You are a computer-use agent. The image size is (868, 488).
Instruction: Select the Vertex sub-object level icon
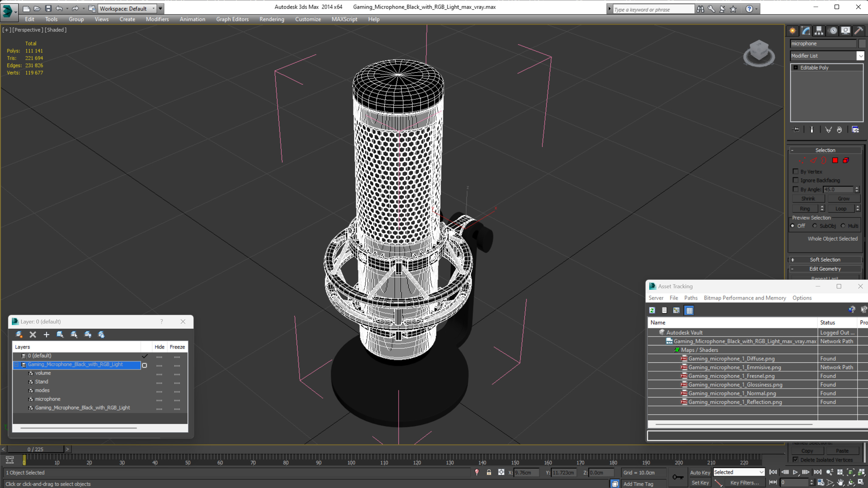click(x=802, y=161)
